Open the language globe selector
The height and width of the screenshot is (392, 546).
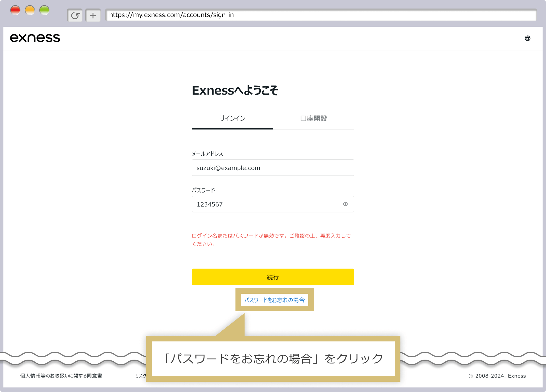click(528, 38)
